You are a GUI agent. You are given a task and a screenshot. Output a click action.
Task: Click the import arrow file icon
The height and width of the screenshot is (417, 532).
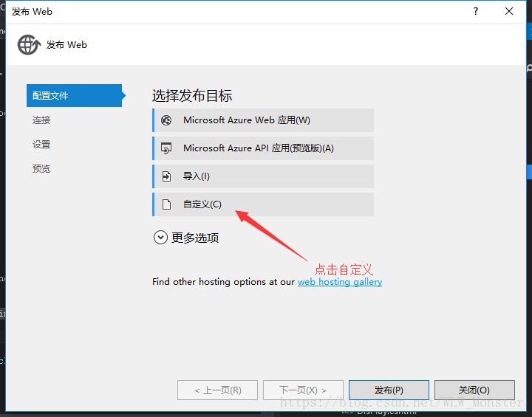(166, 176)
